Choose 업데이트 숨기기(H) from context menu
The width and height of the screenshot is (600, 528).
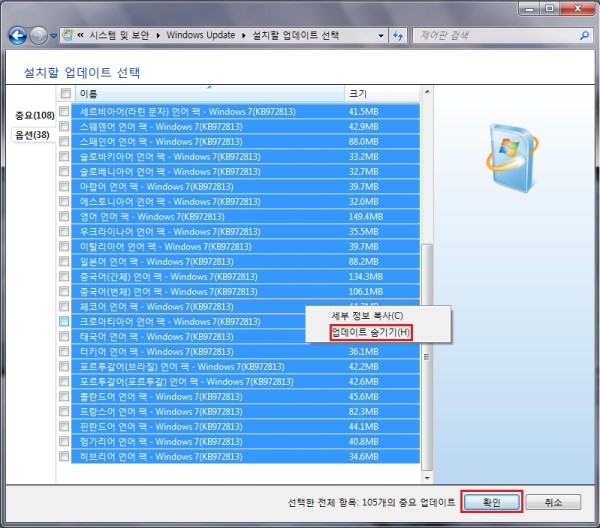coord(370,332)
